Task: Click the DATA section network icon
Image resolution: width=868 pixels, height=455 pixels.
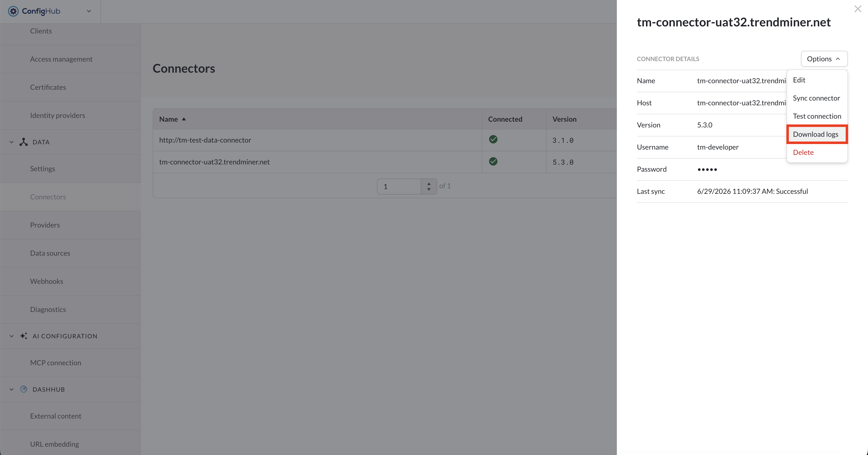Action: (x=24, y=142)
